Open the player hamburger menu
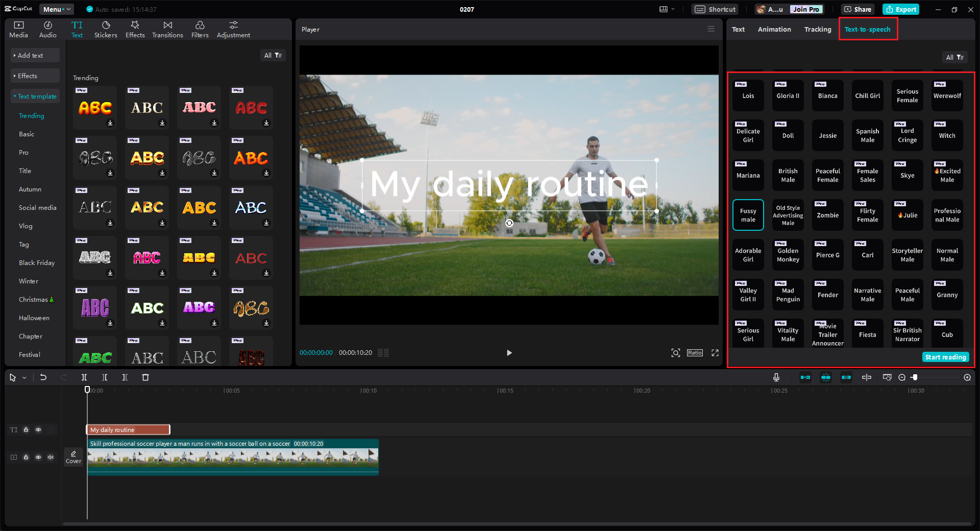 711,29
